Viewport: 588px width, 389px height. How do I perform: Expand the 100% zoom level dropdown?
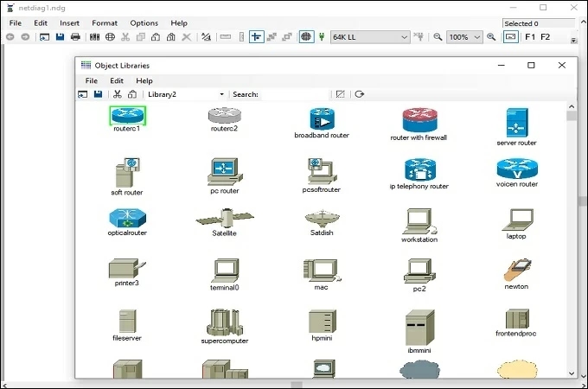click(476, 37)
